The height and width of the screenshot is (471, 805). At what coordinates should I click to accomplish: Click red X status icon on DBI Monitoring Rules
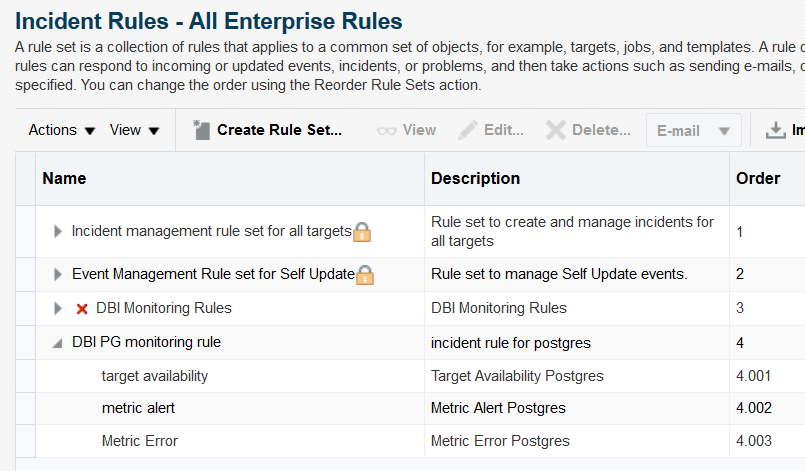[82, 309]
